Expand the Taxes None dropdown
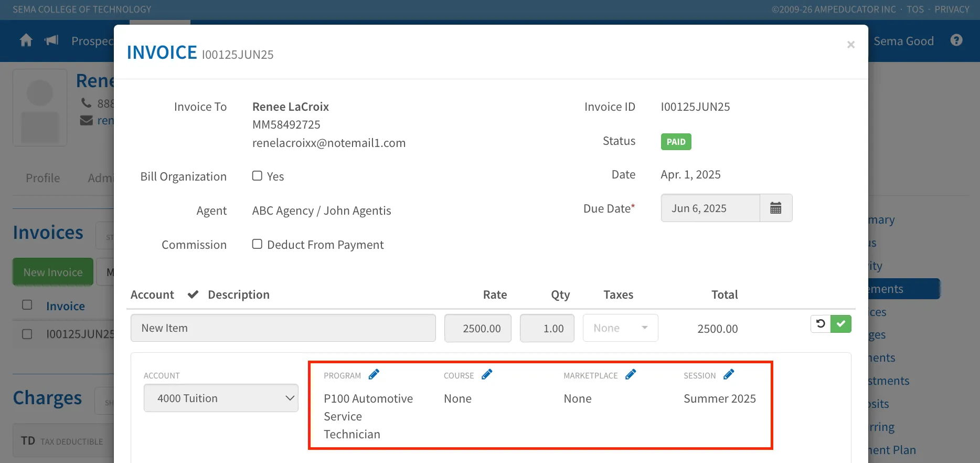This screenshot has height=463, width=980. pyautogui.click(x=620, y=328)
